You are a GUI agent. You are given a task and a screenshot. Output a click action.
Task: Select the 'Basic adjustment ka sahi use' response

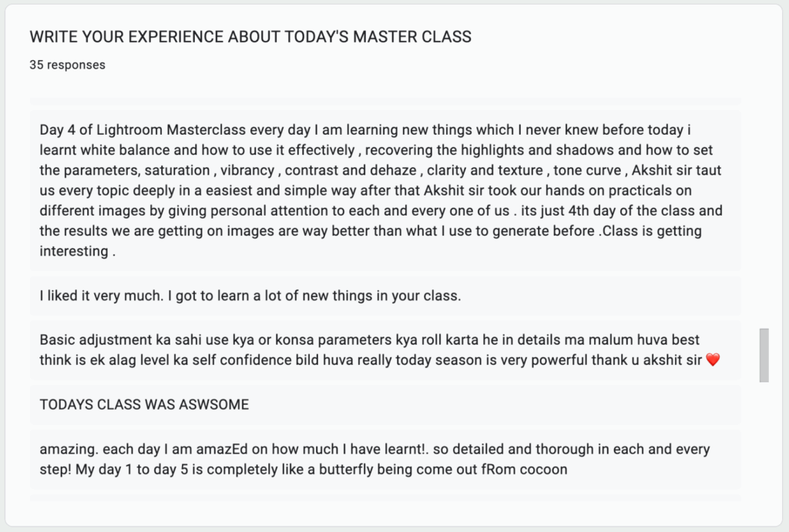(x=385, y=350)
